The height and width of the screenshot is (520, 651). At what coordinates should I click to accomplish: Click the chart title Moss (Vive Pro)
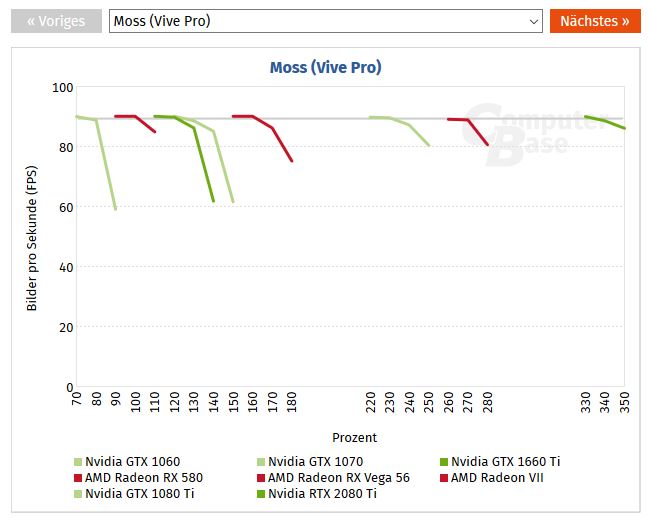pyautogui.click(x=326, y=67)
